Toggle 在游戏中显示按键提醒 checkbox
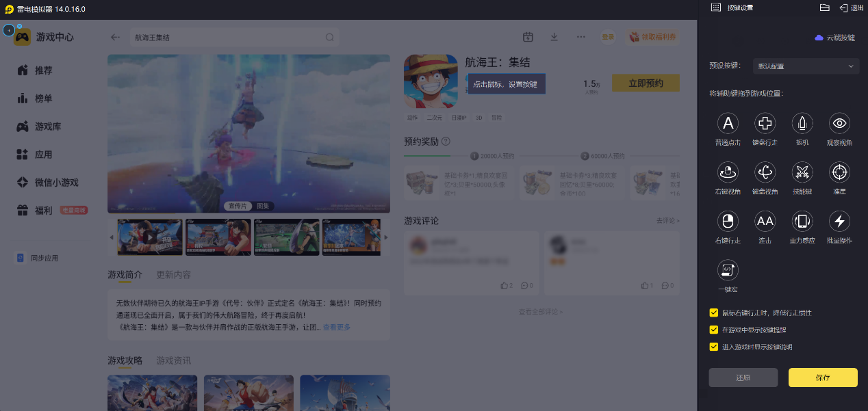 coord(714,330)
